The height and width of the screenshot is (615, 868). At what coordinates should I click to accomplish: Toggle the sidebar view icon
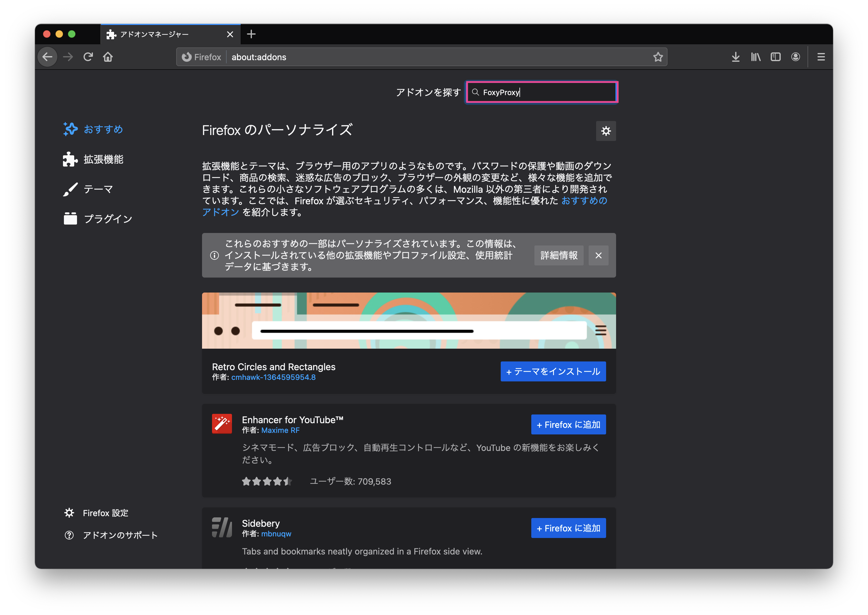pyautogui.click(x=776, y=57)
